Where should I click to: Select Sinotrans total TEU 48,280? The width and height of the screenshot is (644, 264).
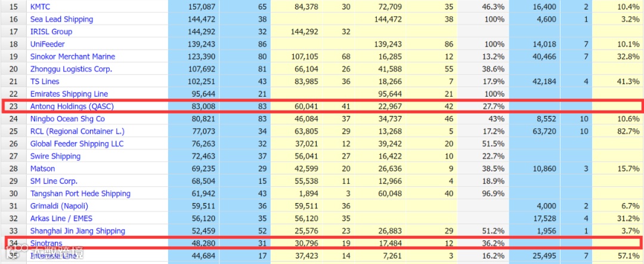(204, 244)
